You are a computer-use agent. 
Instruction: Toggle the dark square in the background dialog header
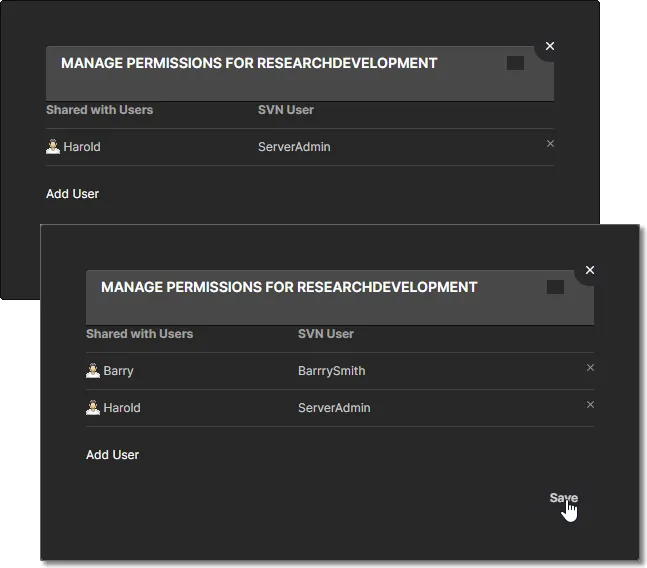tap(515, 63)
